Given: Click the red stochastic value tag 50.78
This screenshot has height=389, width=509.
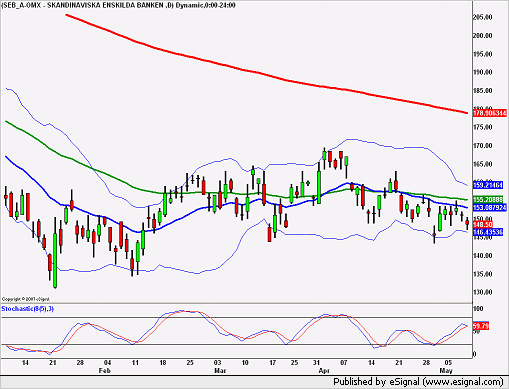Looking at the screenshot, I should pyautogui.click(x=481, y=326).
